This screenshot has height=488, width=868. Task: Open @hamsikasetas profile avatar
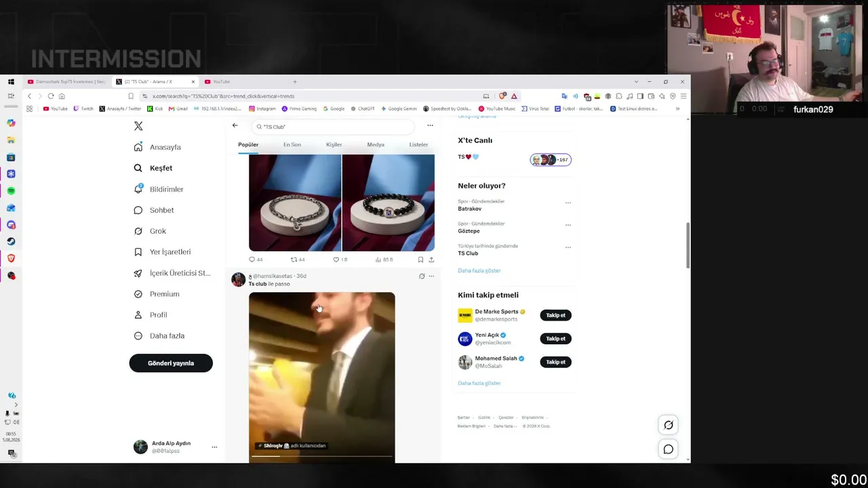238,279
